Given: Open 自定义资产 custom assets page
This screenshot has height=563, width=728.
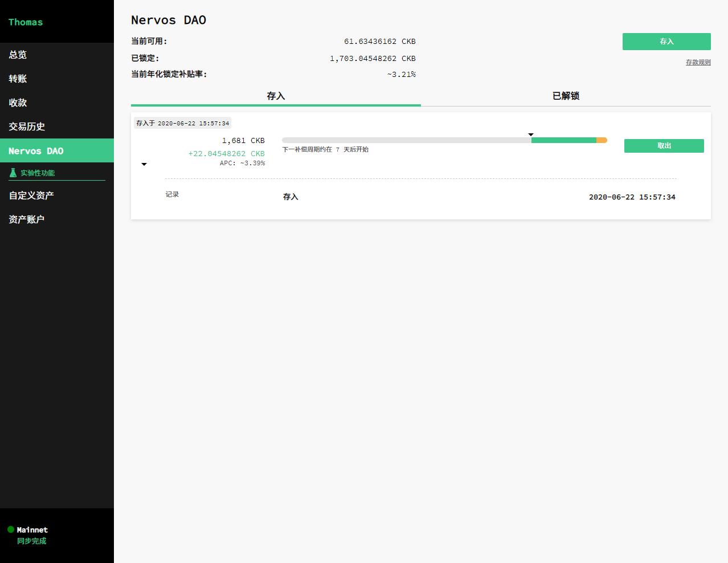Looking at the screenshot, I should pyautogui.click(x=57, y=195).
